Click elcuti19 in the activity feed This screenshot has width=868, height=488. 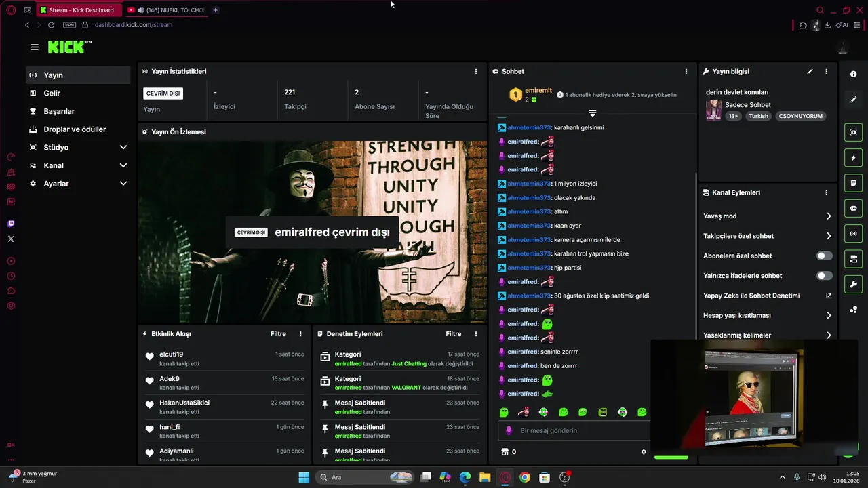[172, 354]
